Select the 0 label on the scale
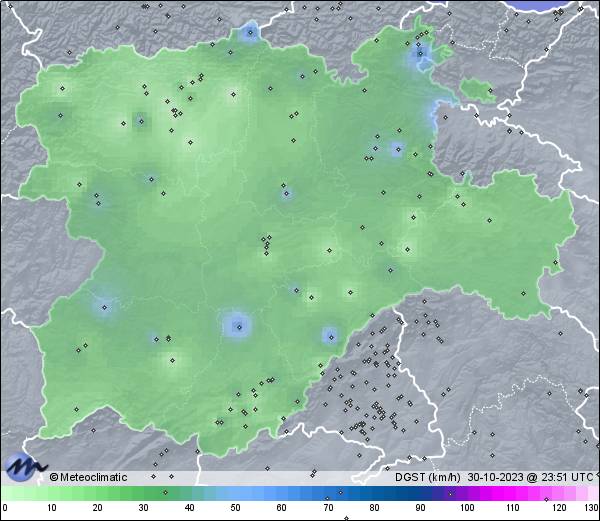Image resolution: width=600 pixels, height=521 pixels. pos(5,508)
